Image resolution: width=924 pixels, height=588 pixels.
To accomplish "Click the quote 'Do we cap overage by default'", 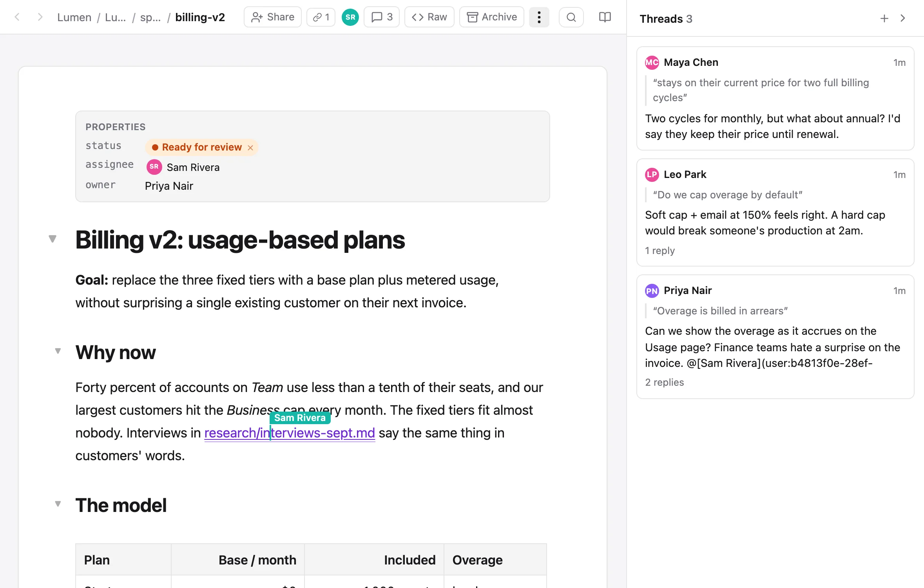I will (728, 195).
